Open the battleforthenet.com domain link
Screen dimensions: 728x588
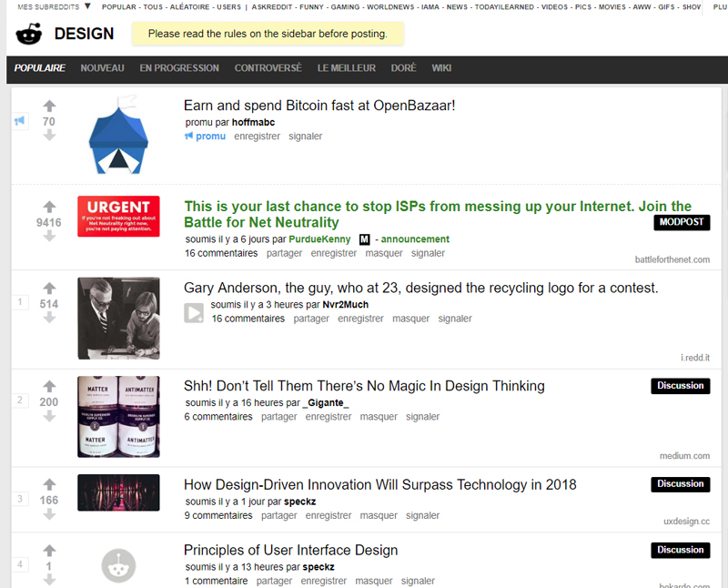[x=672, y=259]
